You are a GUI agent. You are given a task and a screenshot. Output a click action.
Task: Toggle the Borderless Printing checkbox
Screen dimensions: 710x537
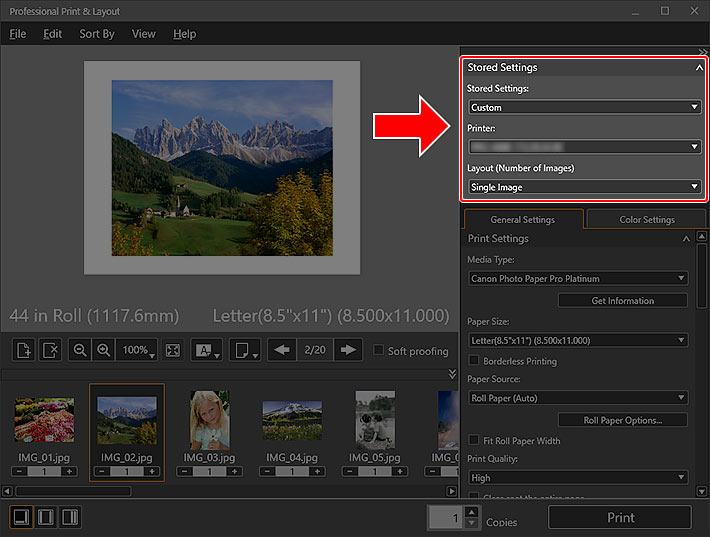474,361
